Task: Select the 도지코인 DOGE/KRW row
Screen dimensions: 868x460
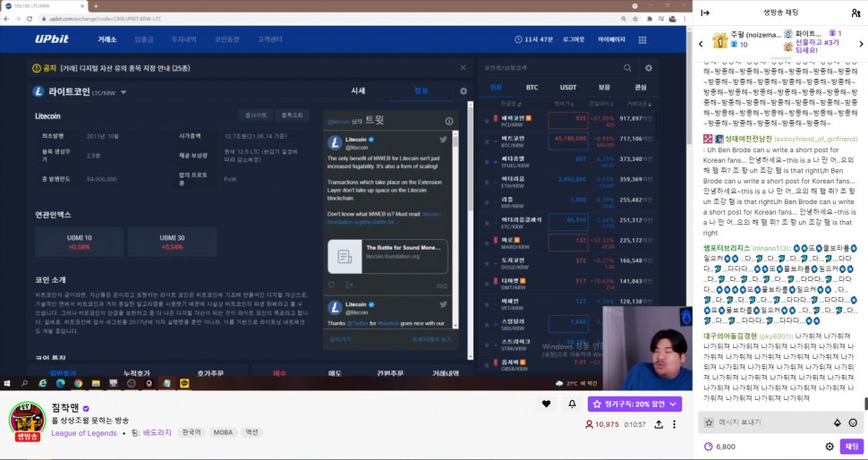Action: pyautogui.click(x=567, y=263)
